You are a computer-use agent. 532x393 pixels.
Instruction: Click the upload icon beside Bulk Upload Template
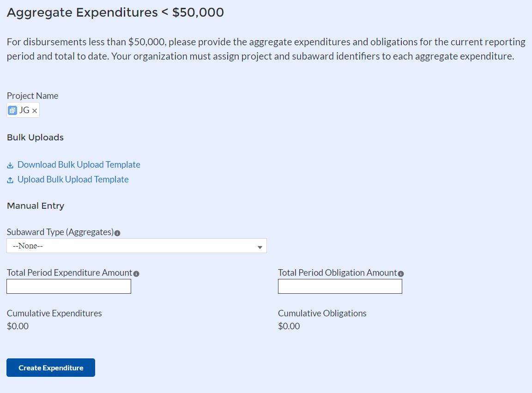click(10, 180)
